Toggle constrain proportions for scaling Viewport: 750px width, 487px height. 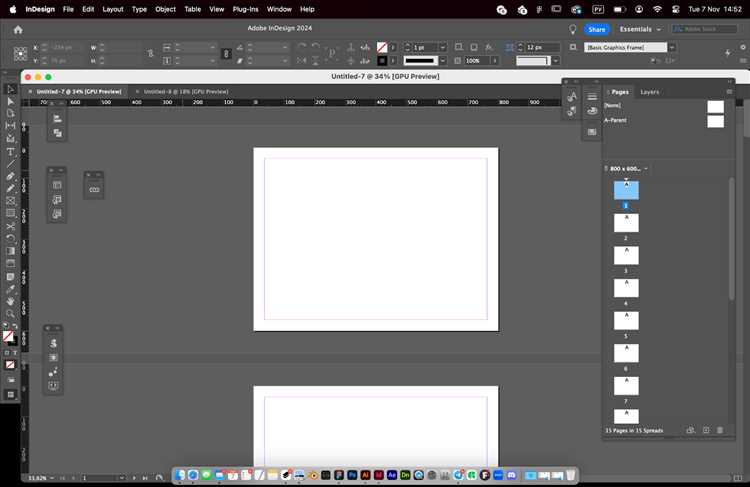(x=227, y=54)
